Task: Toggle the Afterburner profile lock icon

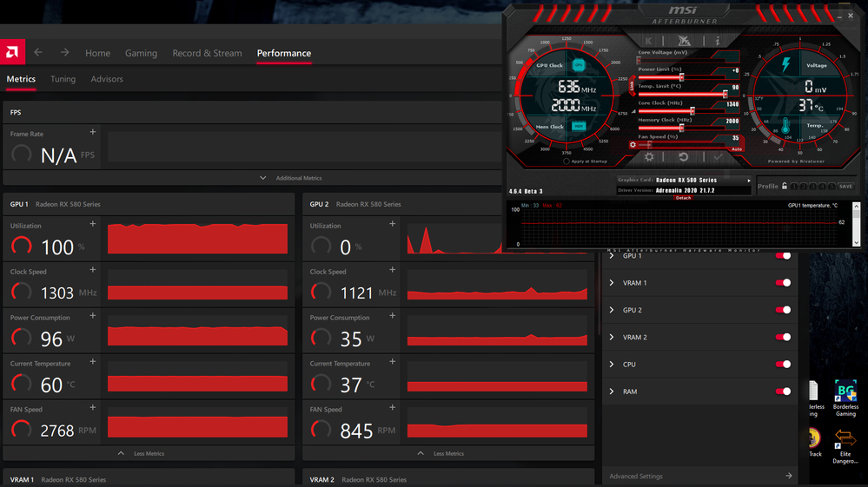Action: click(785, 187)
